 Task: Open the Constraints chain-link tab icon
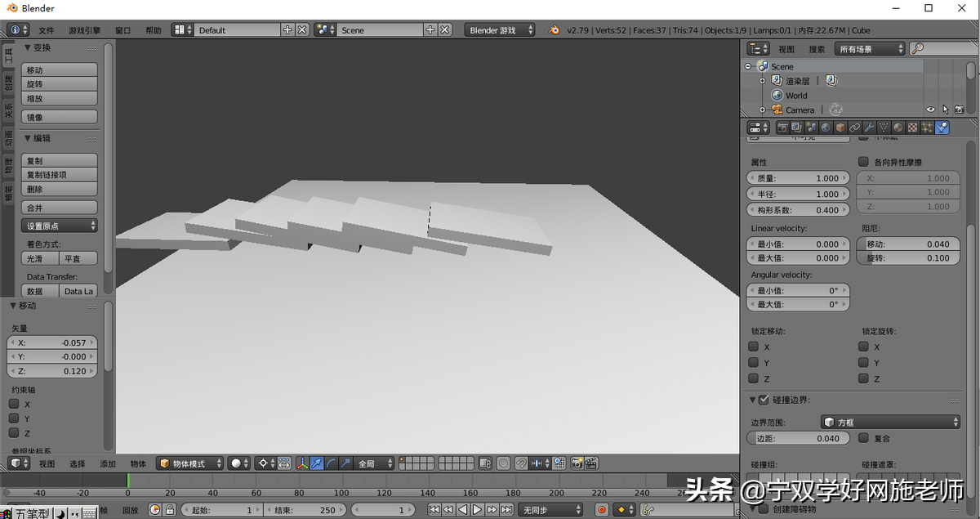pyautogui.click(x=854, y=128)
